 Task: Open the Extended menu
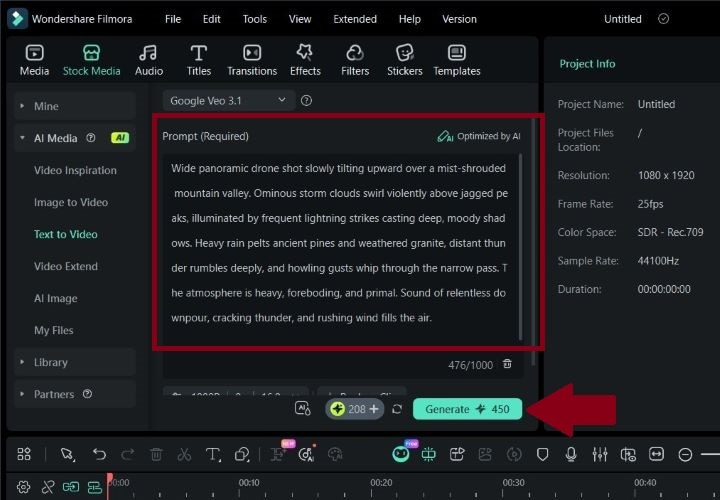point(355,19)
